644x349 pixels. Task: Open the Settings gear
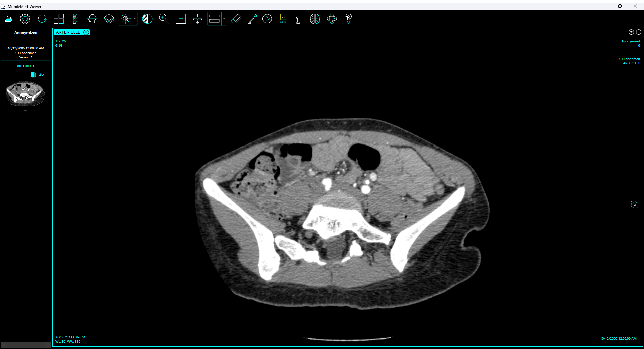pos(25,19)
